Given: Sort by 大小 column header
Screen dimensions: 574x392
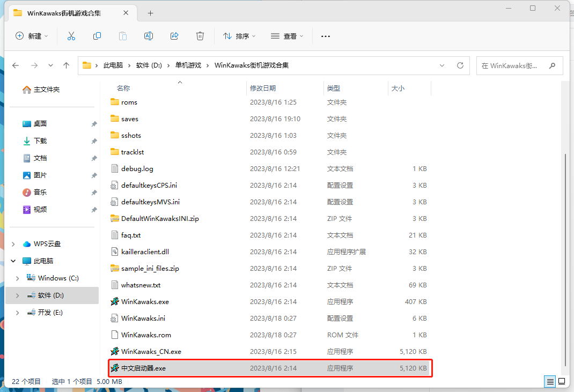Looking at the screenshot, I should [x=398, y=88].
